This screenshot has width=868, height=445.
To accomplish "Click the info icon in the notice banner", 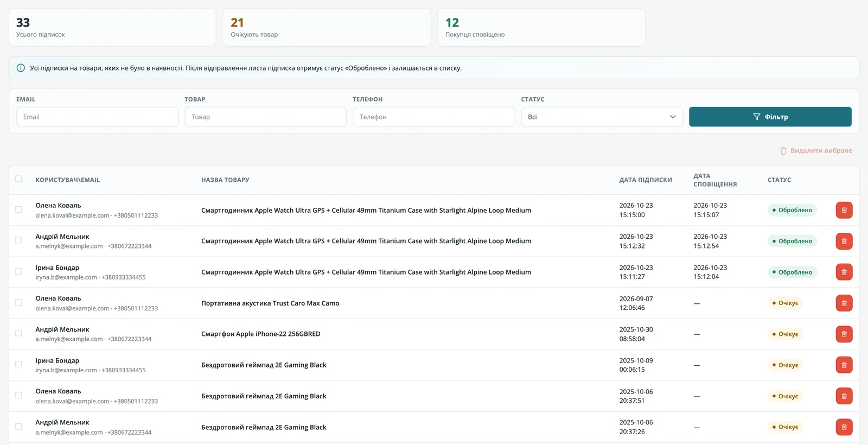I will pos(21,68).
